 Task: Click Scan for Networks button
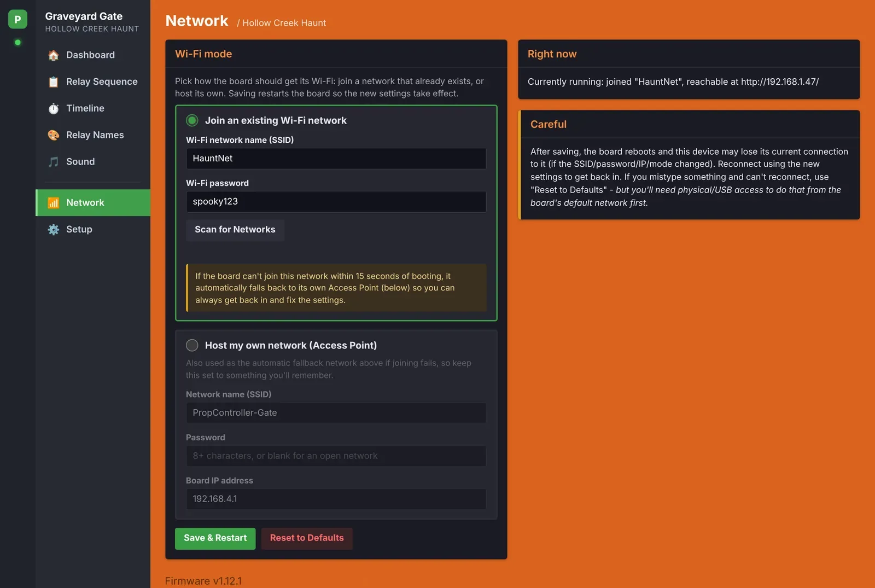(x=235, y=230)
